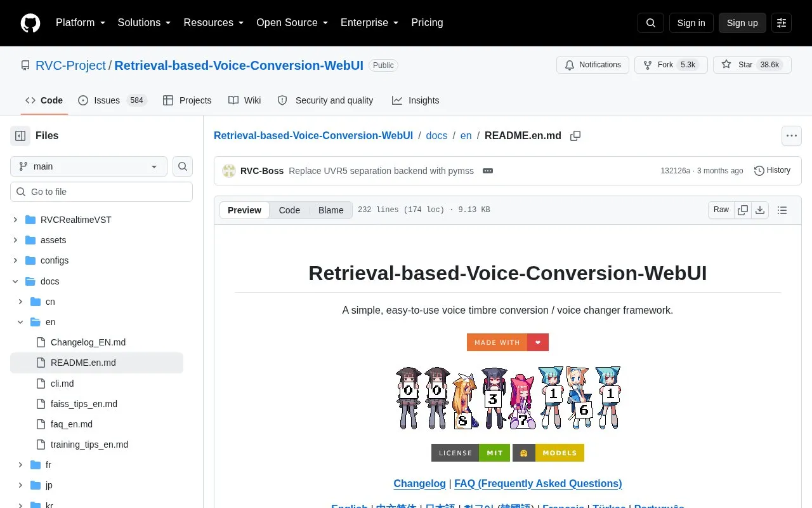Open the Changelog link in README
This screenshot has width=812, height=508.
point(419,483)
